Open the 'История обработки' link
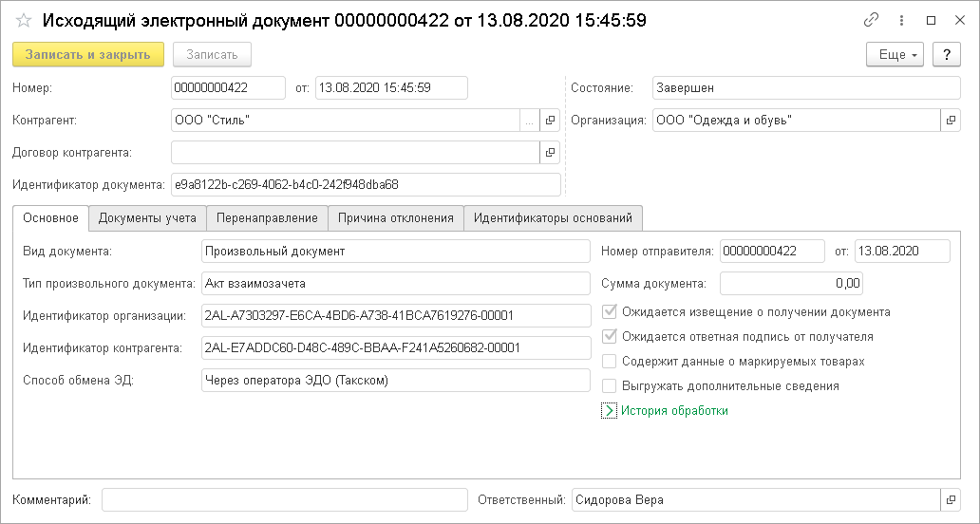 pos(674,411)
